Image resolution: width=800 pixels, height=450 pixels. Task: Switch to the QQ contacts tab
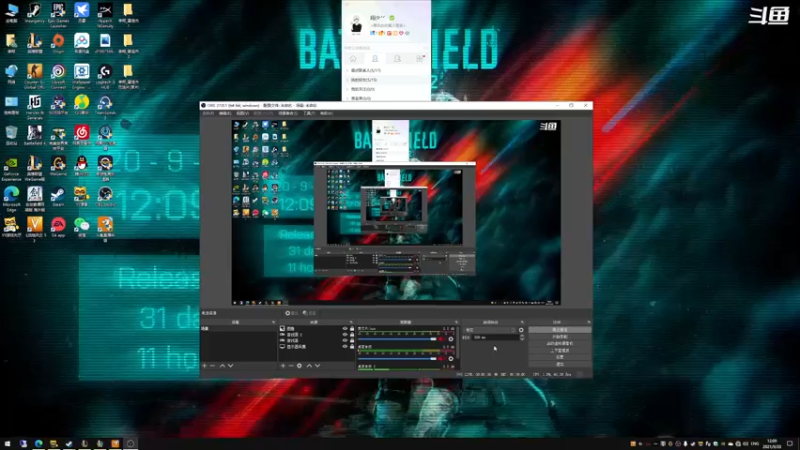point(375,59)
